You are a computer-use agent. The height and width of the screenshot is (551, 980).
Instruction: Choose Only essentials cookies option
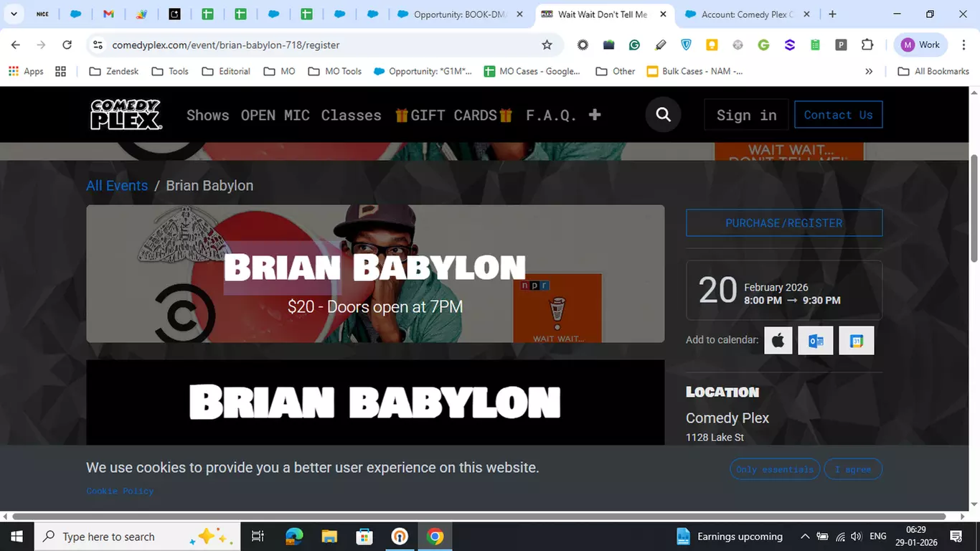coord(775,468)
